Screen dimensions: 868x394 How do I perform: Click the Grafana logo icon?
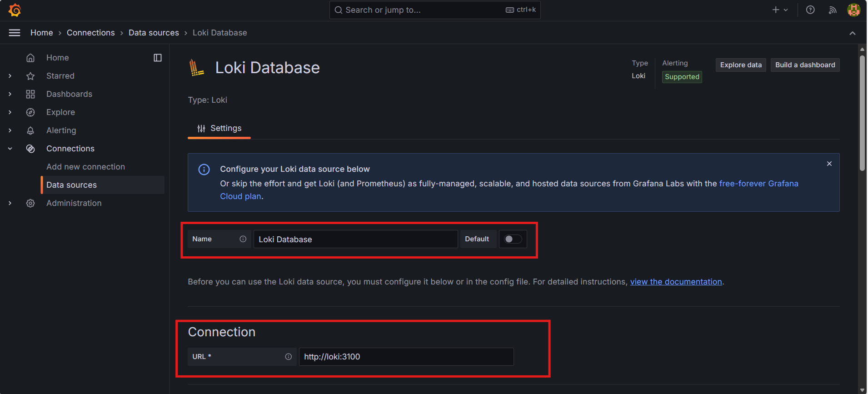tap(15, 10)
